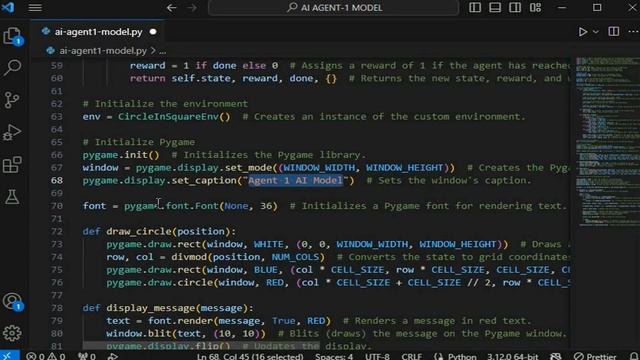This screenshot has height=360, width=640.
Task: Open the hamburger application menu
Action: [35, 8]
